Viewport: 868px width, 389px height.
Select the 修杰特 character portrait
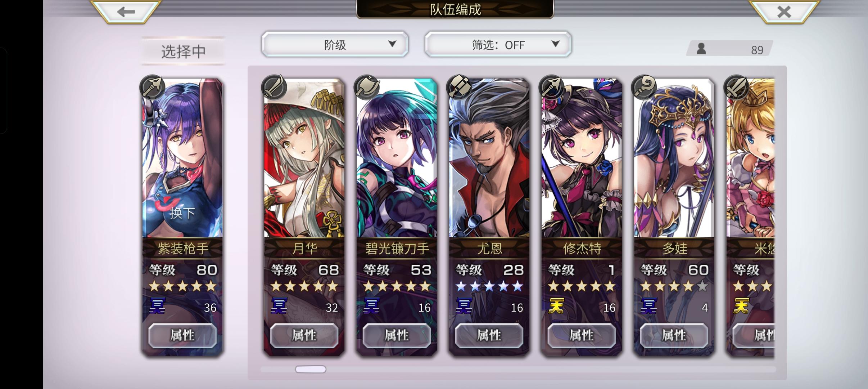pyautogui.click(x=582, y=158)
